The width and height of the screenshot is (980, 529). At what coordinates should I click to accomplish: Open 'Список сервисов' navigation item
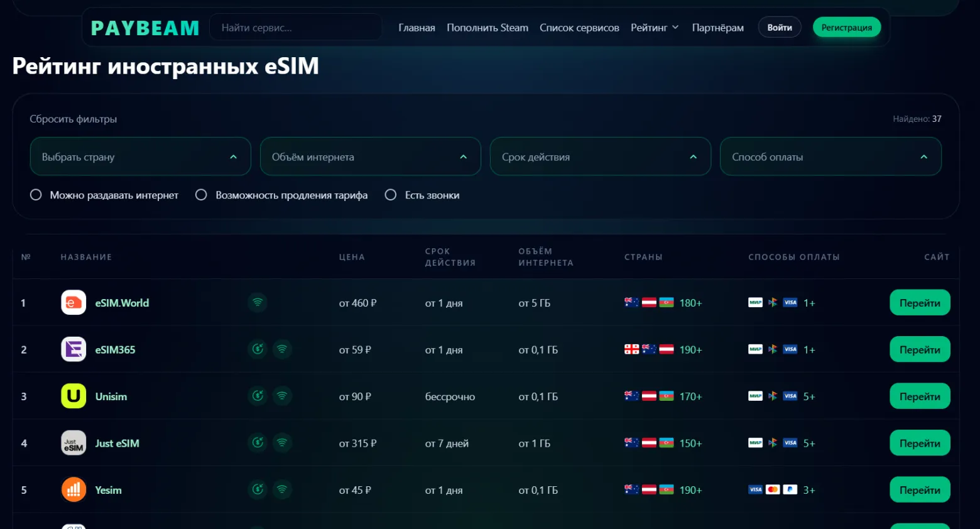click(579, 28)
